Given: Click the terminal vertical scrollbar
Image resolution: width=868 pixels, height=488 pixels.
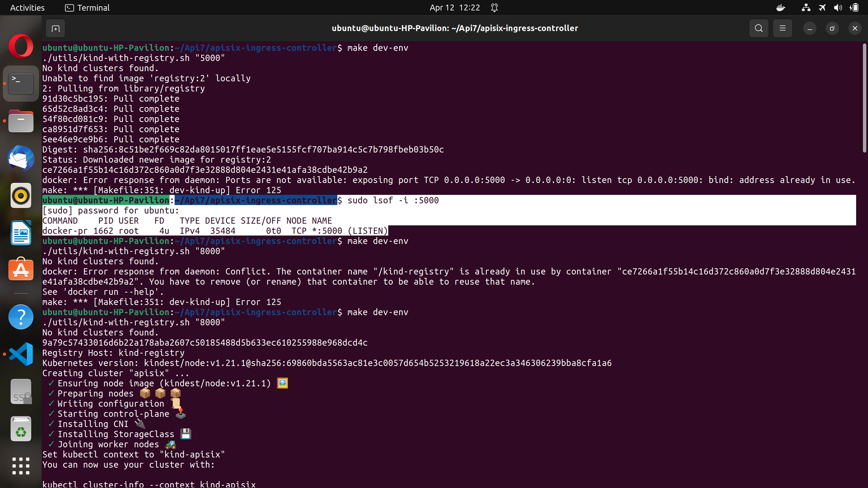Looking at the screenshot, I should [x=864, y=98].
